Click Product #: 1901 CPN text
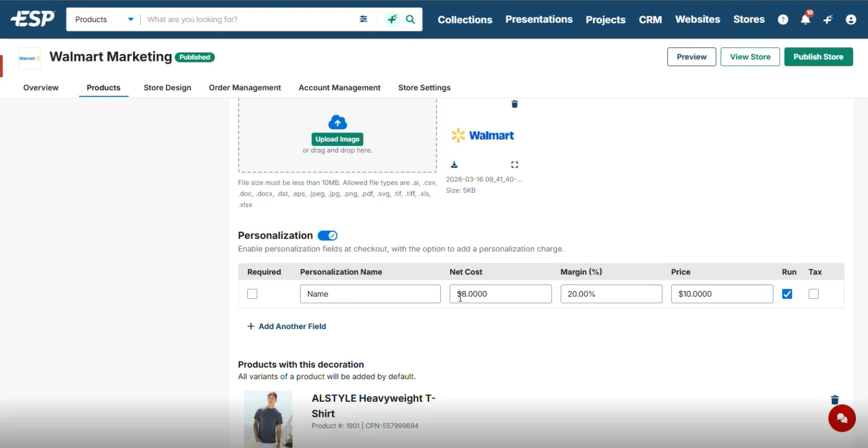Image resolution: width=868 pixels, height=448 pixels. (365, 426)
